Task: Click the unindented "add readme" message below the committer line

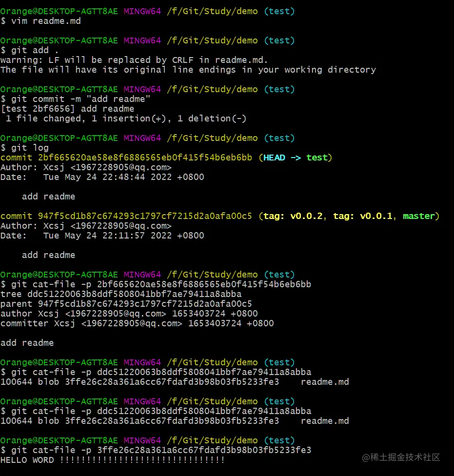Action: click(27, 343)
